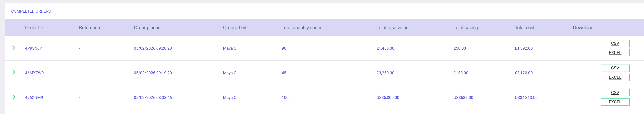Download EXCEL for order 496XNM9
644x114 pixels.
(615, 102)
